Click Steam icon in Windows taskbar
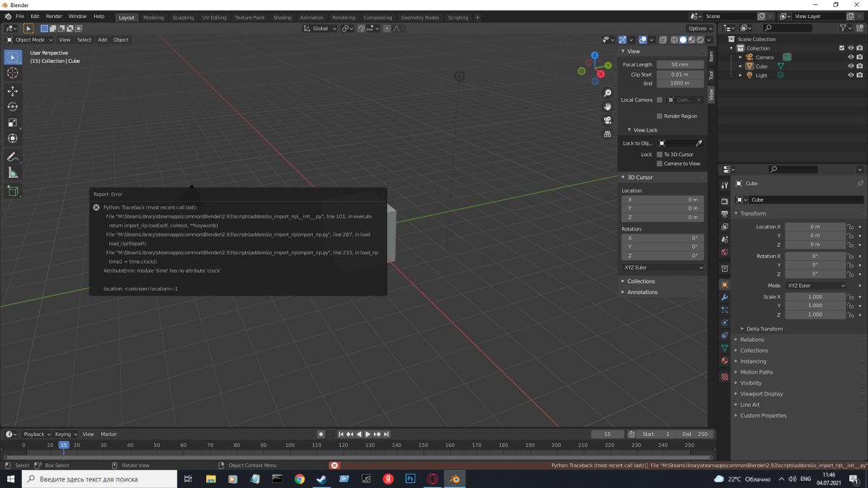The height and width of the screenshot is (488, 868). click(322, 479)
